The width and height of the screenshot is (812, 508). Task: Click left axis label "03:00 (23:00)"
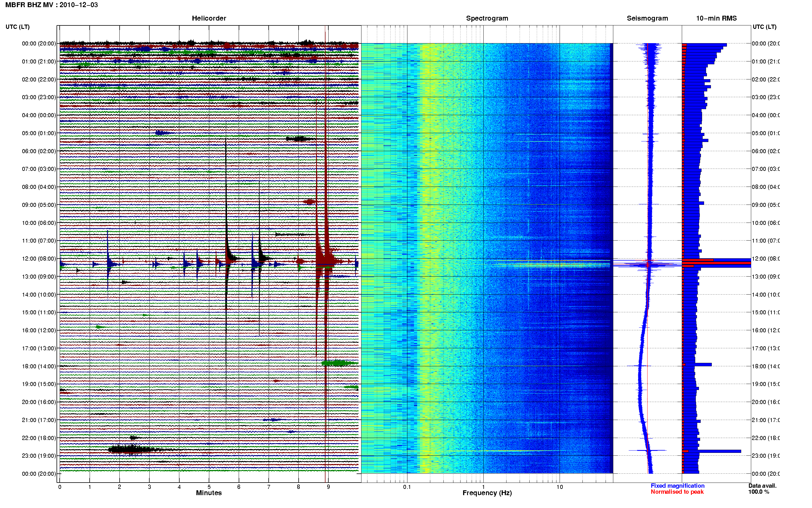click(39, 97)
